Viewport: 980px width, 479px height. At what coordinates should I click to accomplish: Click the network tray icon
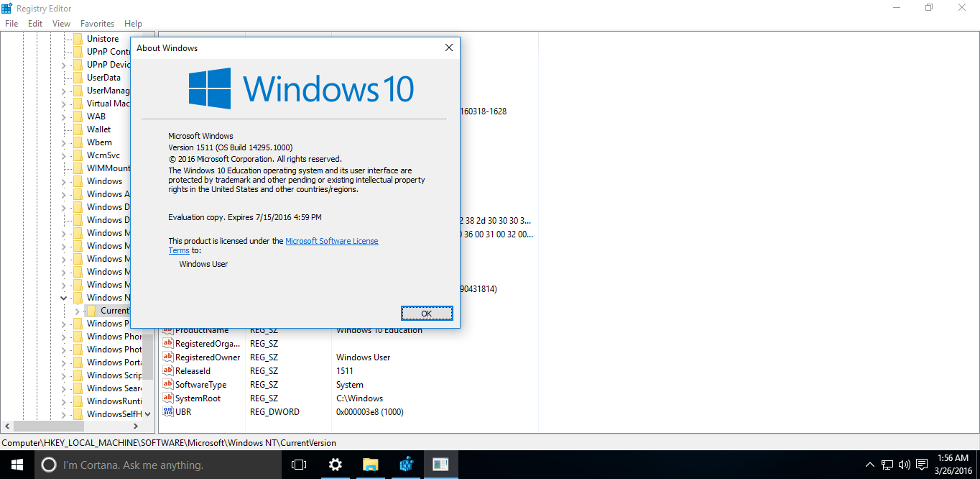(x=888, y=465)
